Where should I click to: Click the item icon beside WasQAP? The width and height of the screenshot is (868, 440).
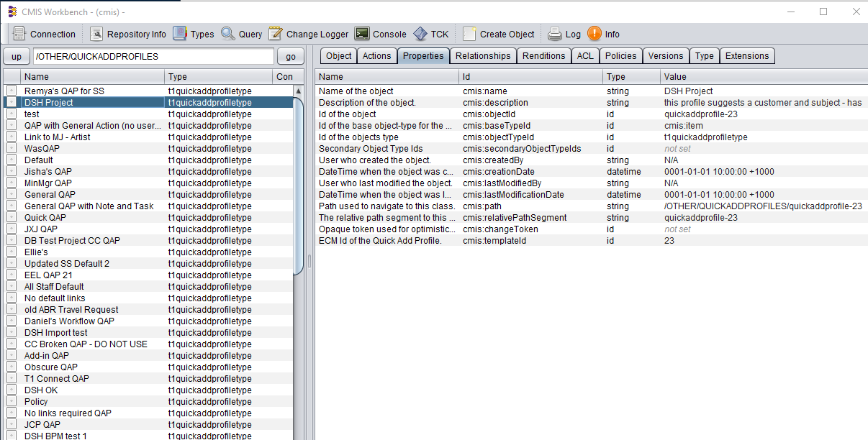coord(12,149)
